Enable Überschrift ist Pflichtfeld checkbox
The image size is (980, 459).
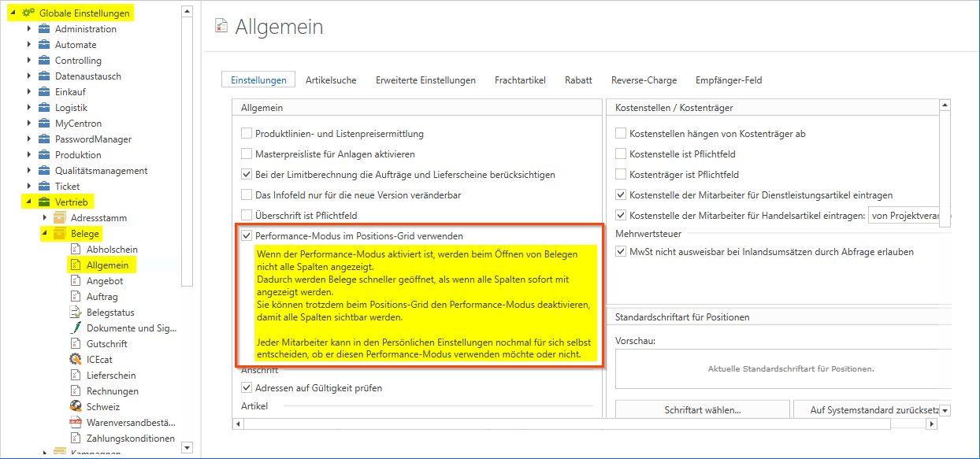tap(247, 216)
